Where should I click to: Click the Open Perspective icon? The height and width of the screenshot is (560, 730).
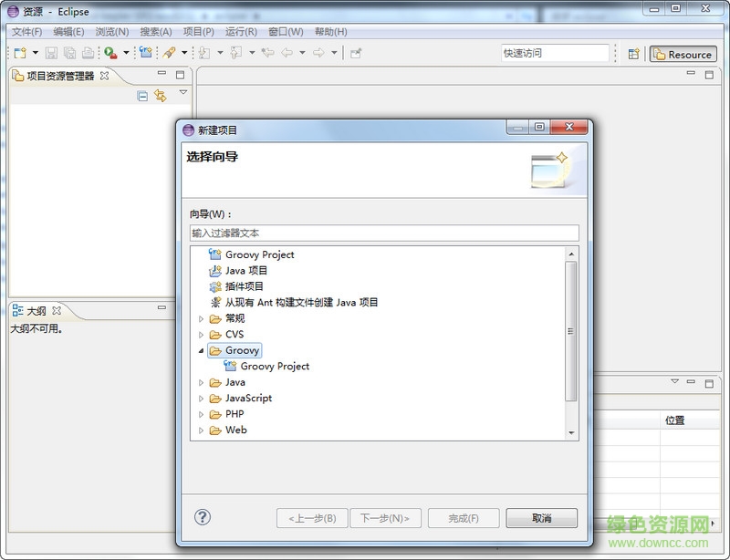(x=634, y=54)
